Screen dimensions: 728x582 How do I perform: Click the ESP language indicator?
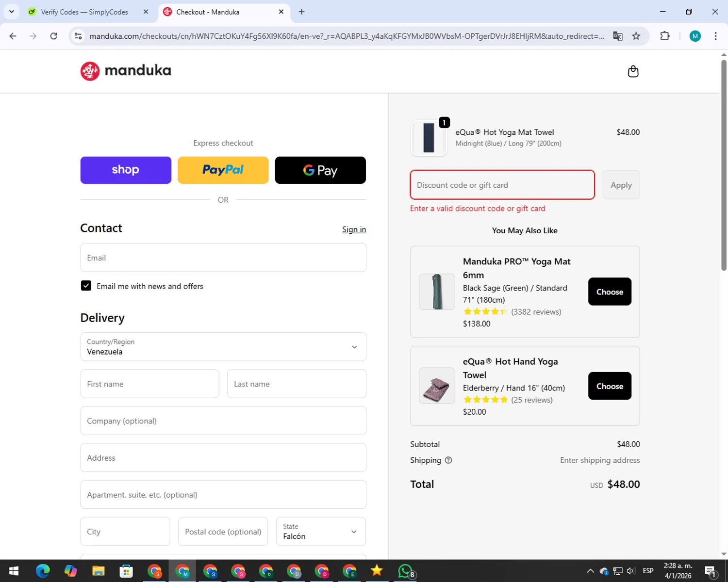point(648,571)
